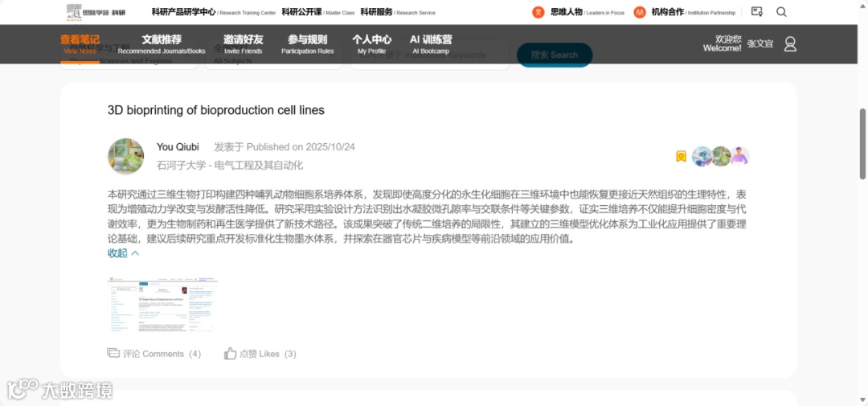The image size is (868, 406).
Task: Click the username 张文宣
Action: (x=760, y=43)
